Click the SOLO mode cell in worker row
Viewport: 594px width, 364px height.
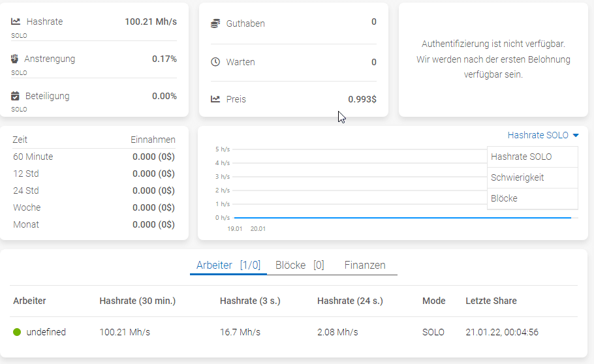pyautogui.click(x=433, y=332)
